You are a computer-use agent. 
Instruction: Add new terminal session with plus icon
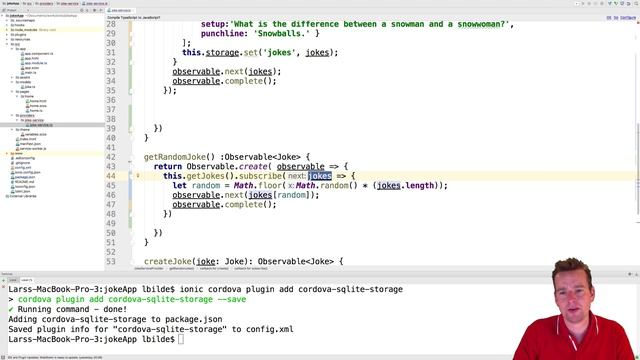coord(4,280)
